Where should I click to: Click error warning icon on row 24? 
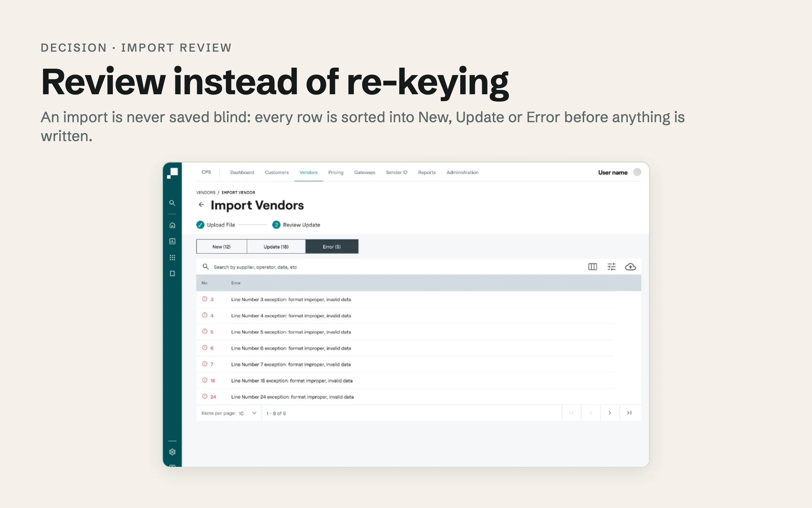(205, 396)
